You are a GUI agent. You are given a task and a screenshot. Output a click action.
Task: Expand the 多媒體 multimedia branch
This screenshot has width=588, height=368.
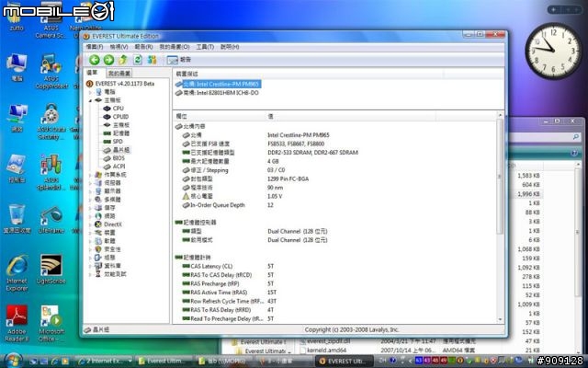pos(90,200)
